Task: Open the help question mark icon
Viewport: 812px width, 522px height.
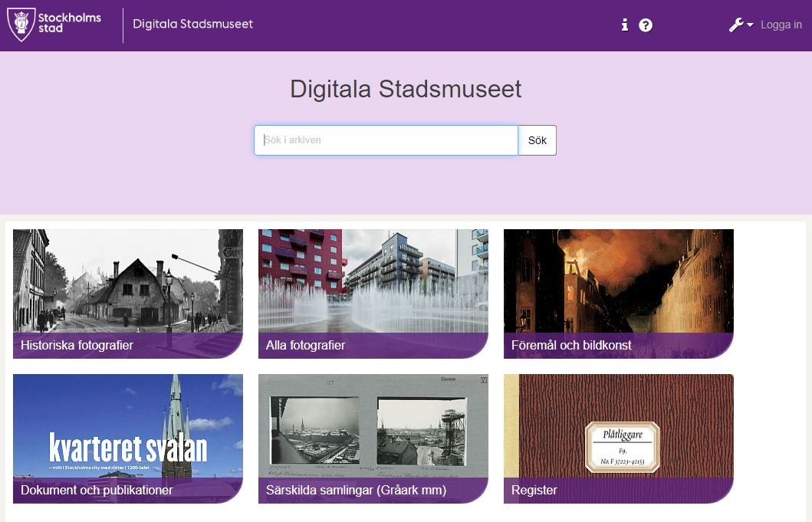Action: tap(646, 25)
